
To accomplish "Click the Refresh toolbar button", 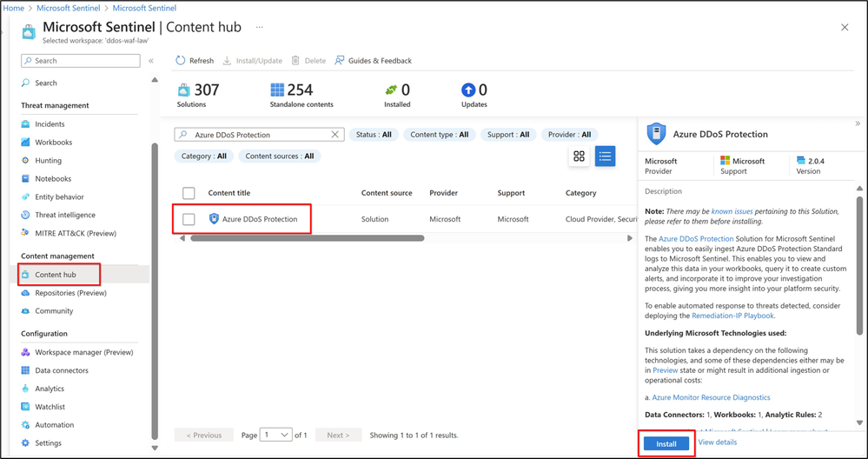I will (195, 61).
